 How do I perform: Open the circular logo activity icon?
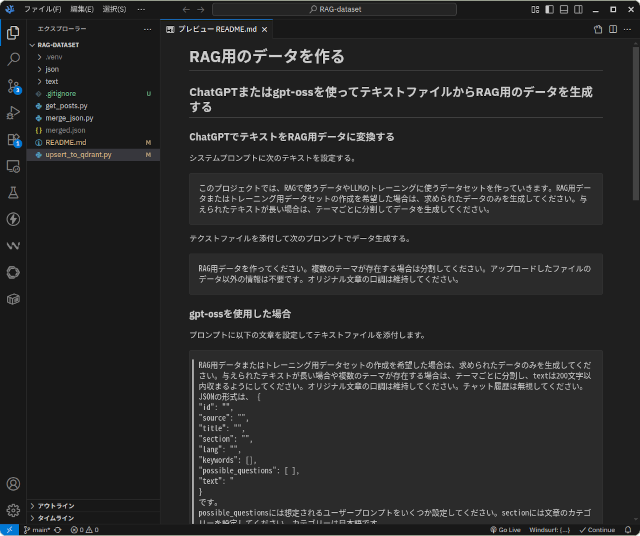13,272
